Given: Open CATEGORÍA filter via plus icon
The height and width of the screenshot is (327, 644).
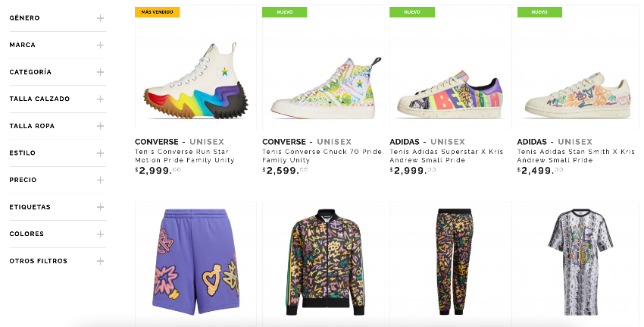Looking at the screenshot, I should 100,72.
